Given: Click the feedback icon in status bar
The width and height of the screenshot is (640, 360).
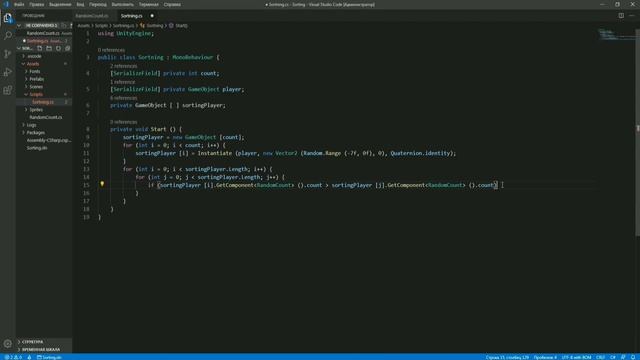Looking at the screenshot, I should click(623, 357).
